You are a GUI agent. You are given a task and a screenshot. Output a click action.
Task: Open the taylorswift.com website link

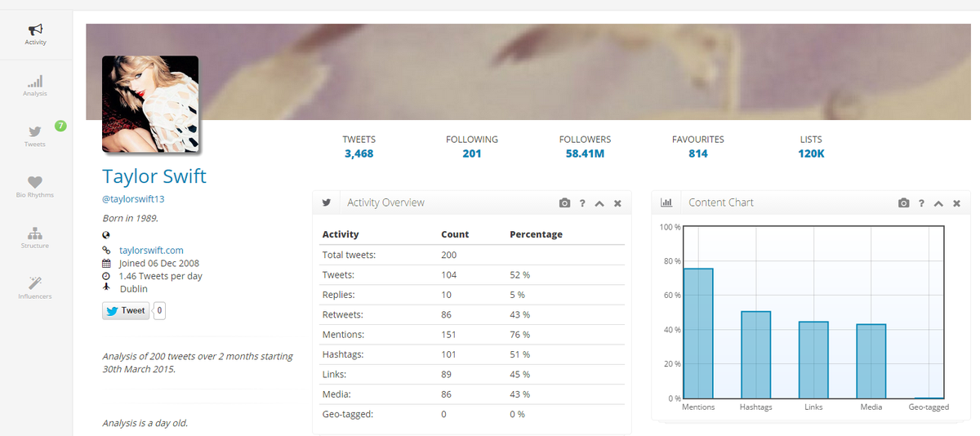[x=151, y=251]
